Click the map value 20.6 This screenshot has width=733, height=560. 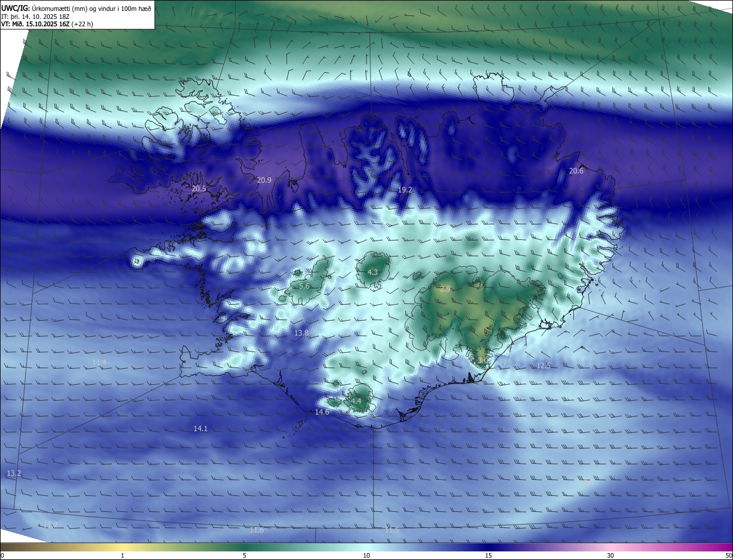click(x=576, y=171)
